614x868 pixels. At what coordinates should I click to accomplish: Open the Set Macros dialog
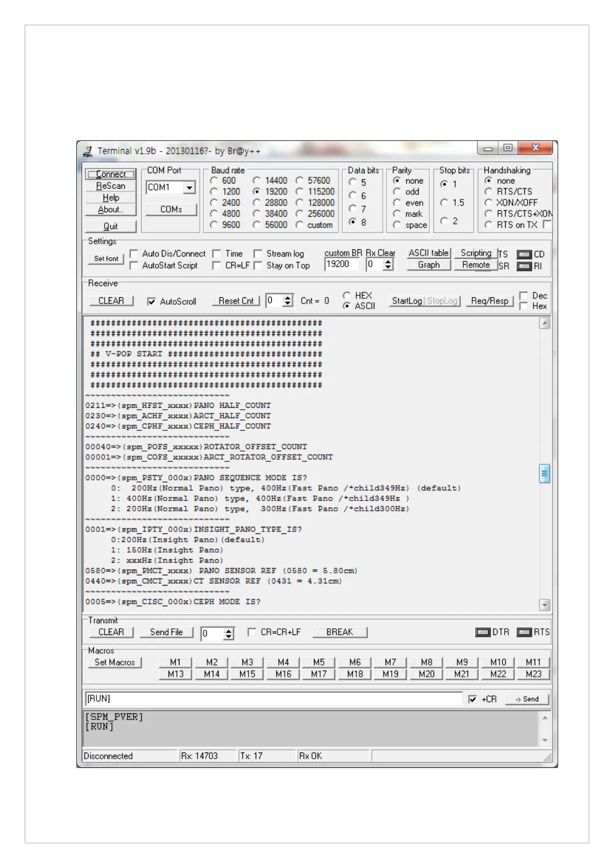[x=114, y=662]
